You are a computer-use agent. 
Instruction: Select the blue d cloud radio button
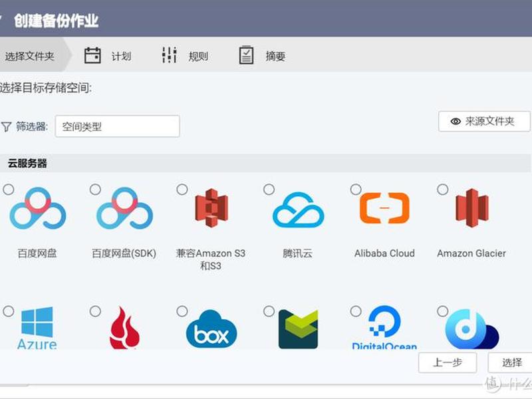[443, 311]
